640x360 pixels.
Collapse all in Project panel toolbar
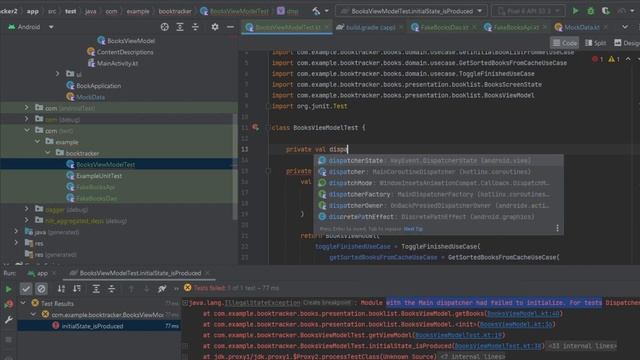[196, 27]
